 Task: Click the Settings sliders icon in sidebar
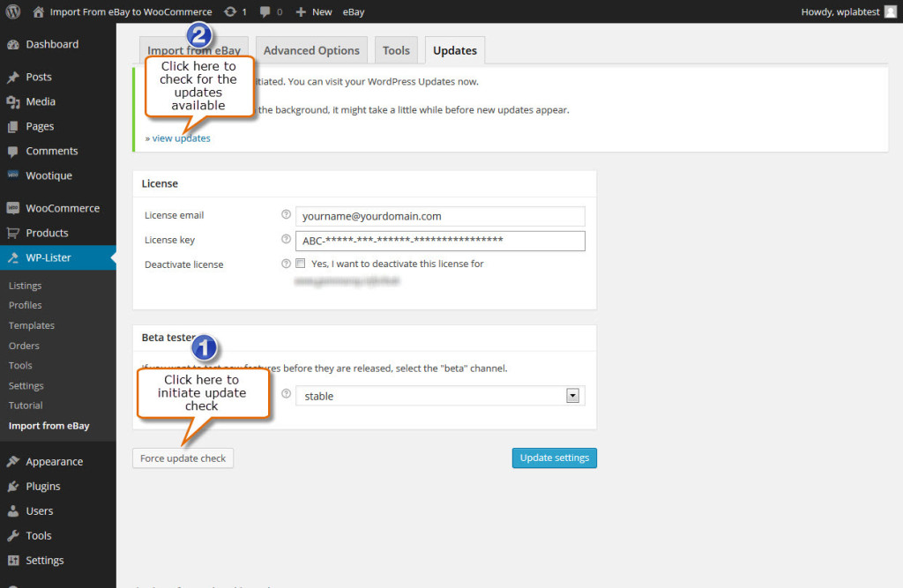[13, 561]
